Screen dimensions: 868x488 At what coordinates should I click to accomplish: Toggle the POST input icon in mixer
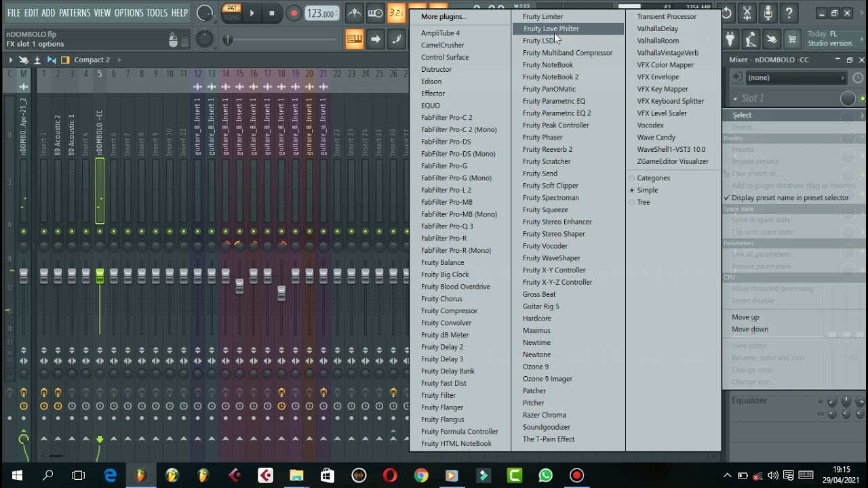click(x=737, y=77)
